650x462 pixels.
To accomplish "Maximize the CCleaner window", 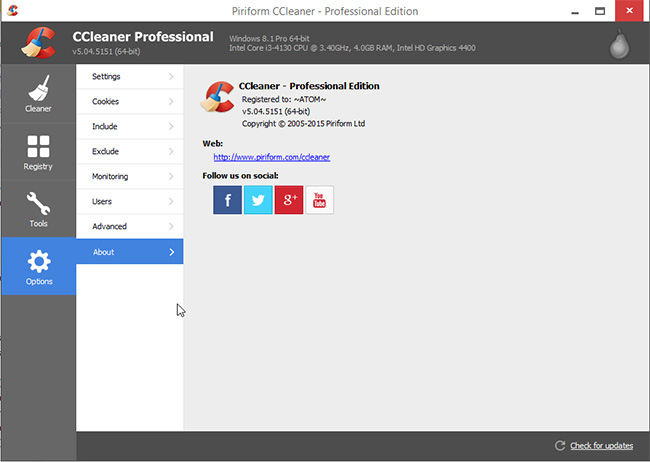I will pyautogui.click(x=600, y=11).
